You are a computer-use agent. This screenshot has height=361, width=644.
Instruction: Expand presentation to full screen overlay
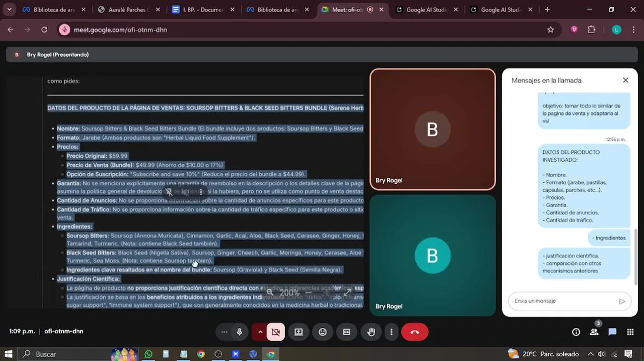[x=347, y=292]
